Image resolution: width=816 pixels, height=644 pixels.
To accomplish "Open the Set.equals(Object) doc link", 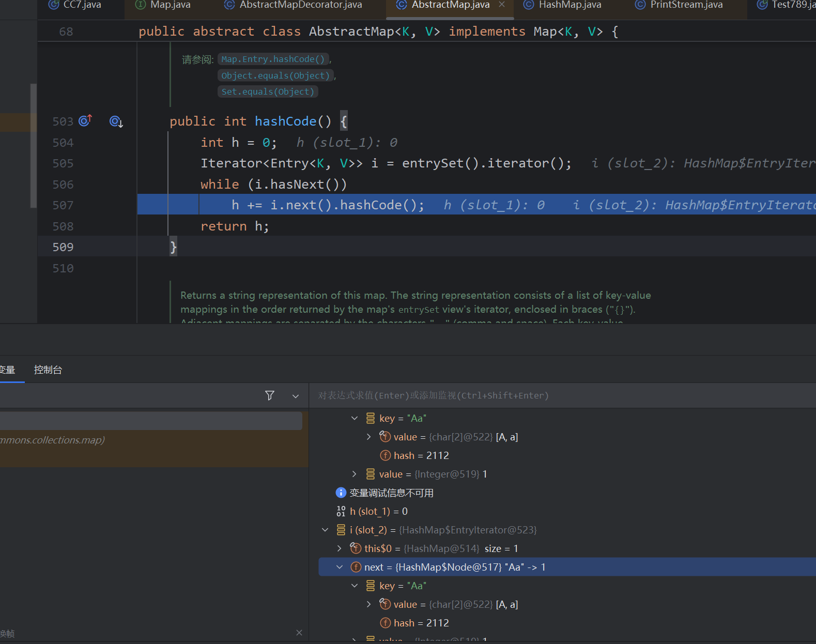I will [268, 92].
